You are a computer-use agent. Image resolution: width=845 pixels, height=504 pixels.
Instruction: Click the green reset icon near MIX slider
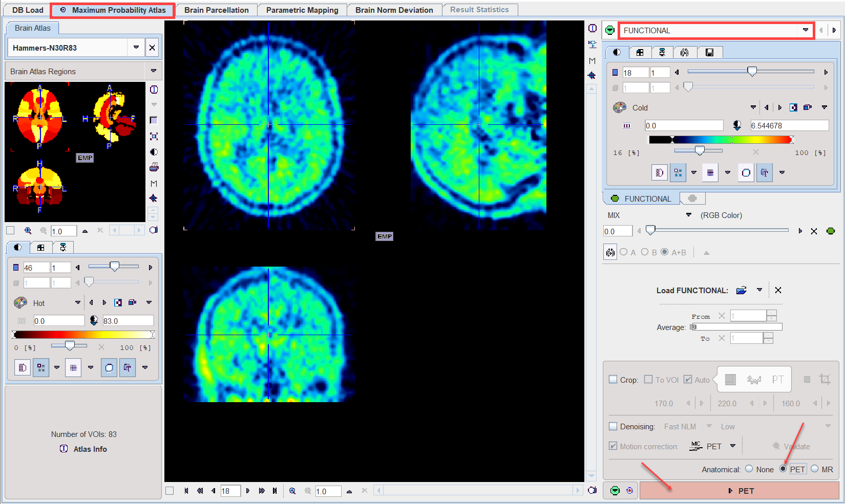[831, 231]
